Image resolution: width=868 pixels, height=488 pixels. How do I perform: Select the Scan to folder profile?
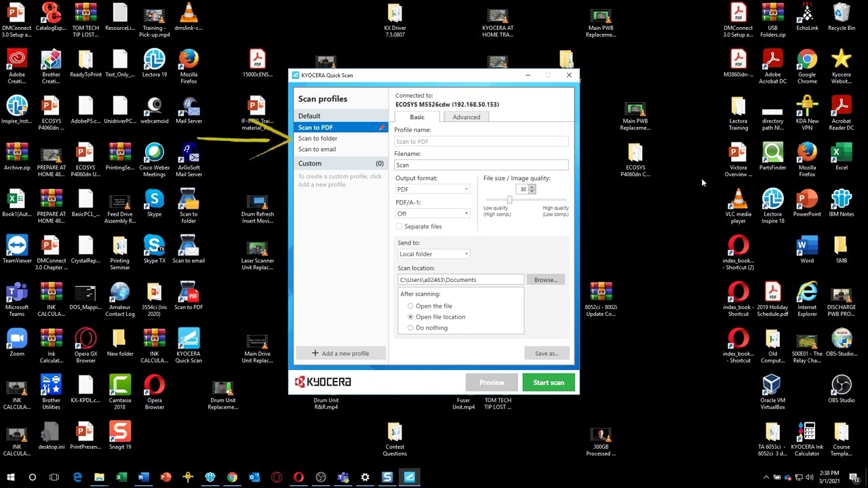click(341, 138)
